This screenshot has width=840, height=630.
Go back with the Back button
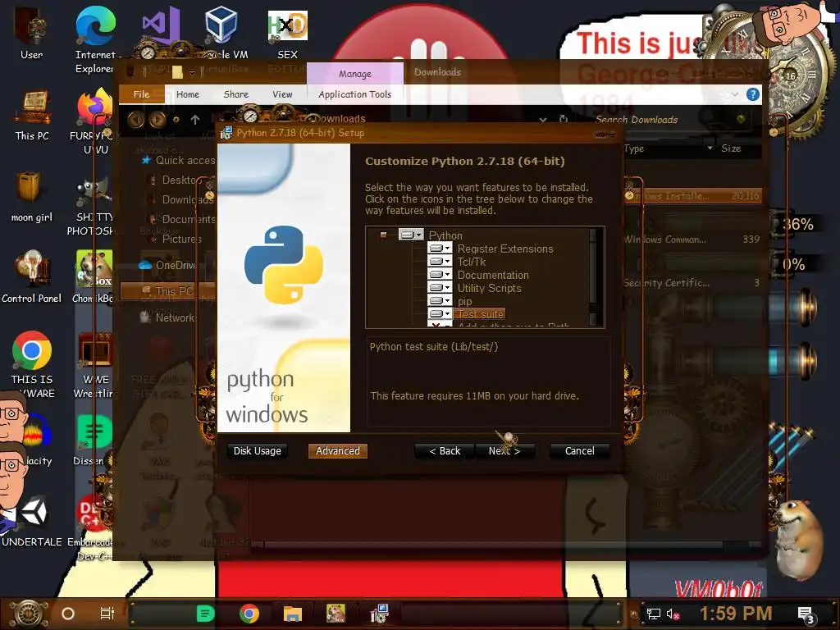[445, 451]
